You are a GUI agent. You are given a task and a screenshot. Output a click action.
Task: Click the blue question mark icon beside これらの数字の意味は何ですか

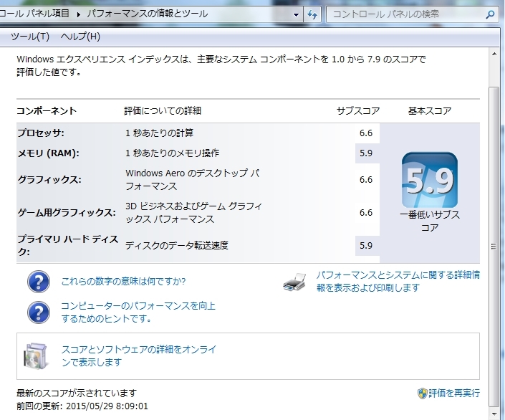click(39, 282)
